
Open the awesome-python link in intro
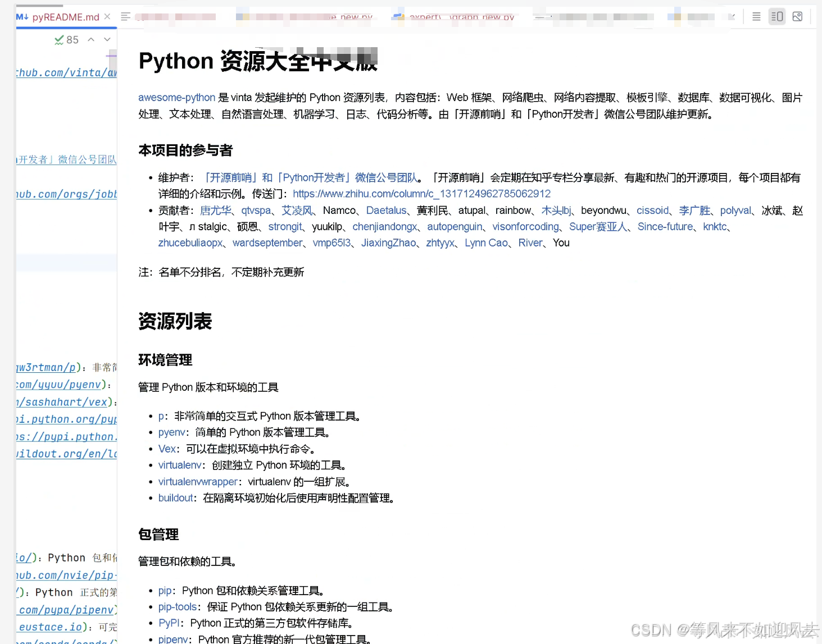tap(176, 98)
